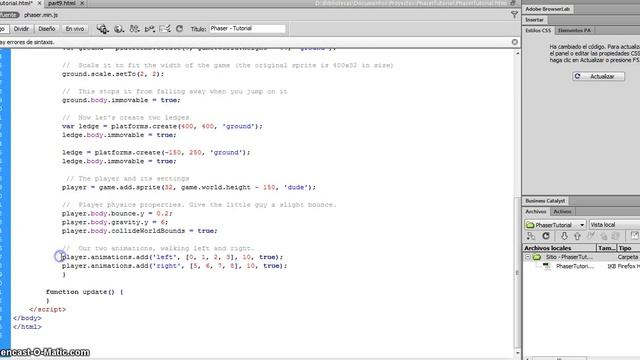Click the code editor vertical scrollbar thumb
The height and width of the screenshot is (360, 640).
pos(518,273)
